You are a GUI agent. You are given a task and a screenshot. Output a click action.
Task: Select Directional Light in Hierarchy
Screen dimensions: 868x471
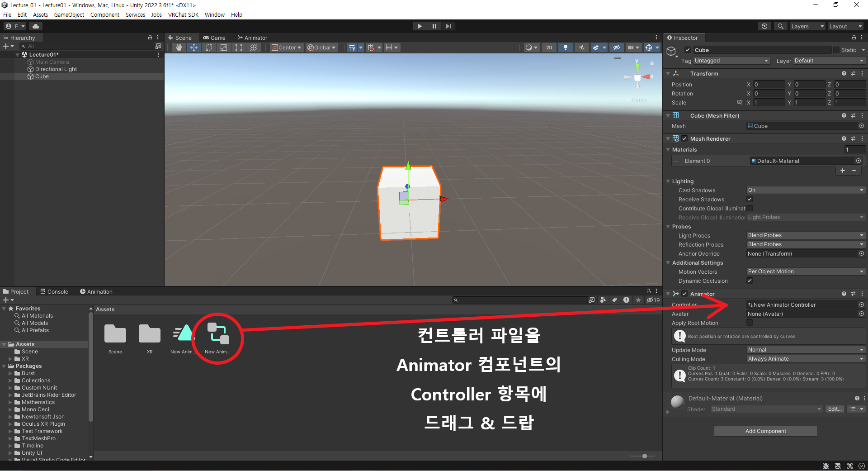[x=56, y=69]
